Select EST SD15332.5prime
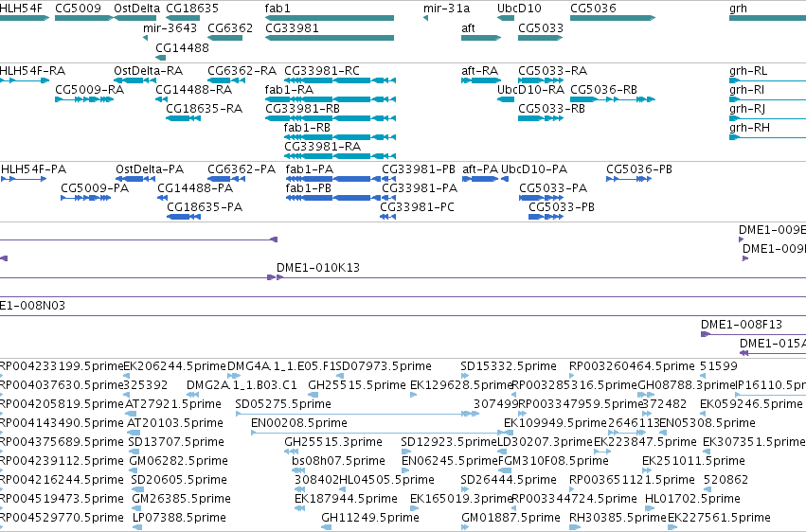Image resolution: width=806 pixels, height=532 pixels. (509, 366)
